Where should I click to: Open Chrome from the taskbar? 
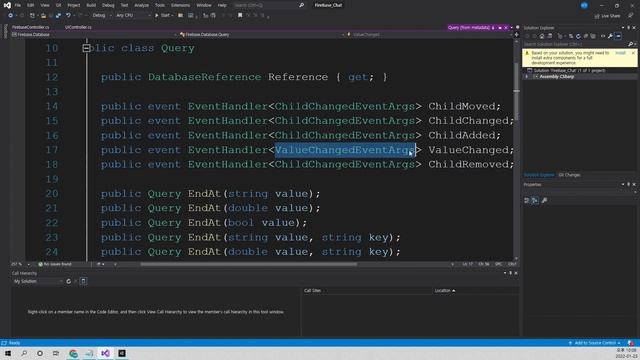(x=73, y=353)
